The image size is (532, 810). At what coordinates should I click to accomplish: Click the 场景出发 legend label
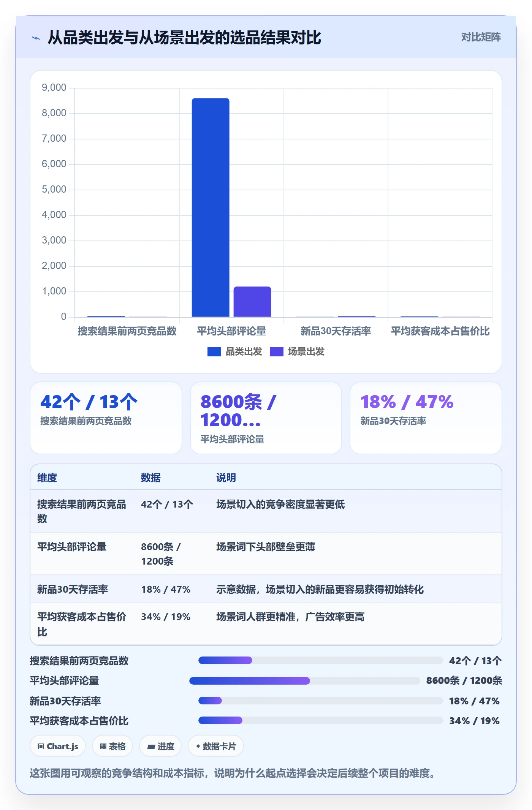[306, 351]
